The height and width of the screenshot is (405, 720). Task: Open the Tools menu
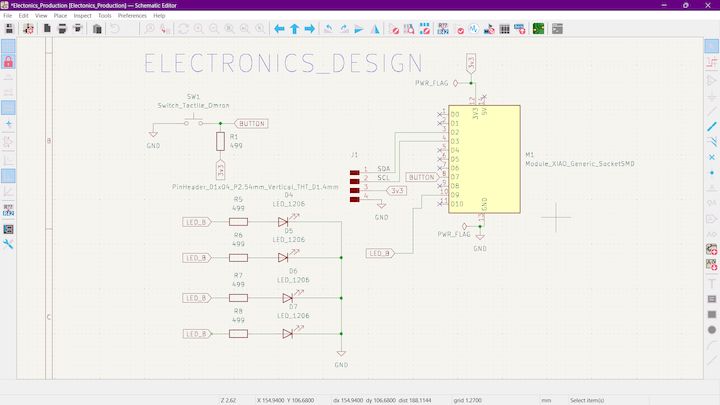click(x=105, y=16)
